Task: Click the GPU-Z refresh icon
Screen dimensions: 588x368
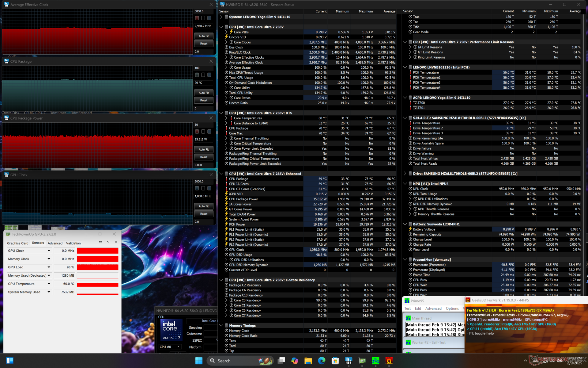Action: pos(108,242)
